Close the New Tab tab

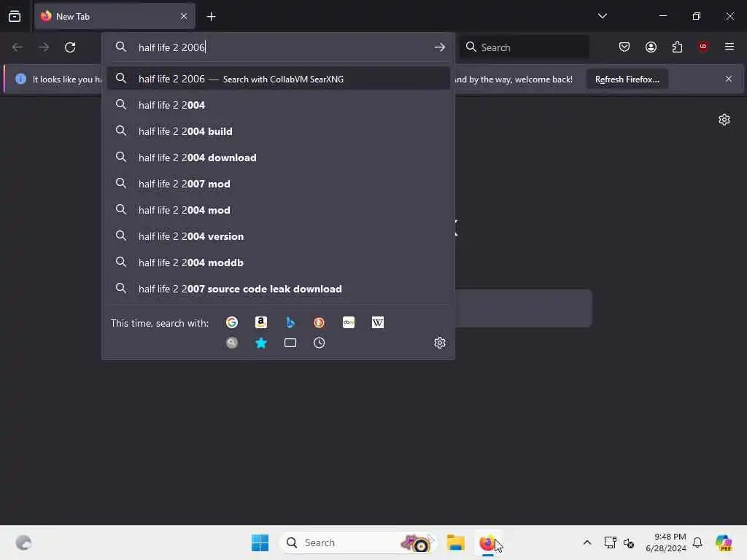click(x=184, y=16)
